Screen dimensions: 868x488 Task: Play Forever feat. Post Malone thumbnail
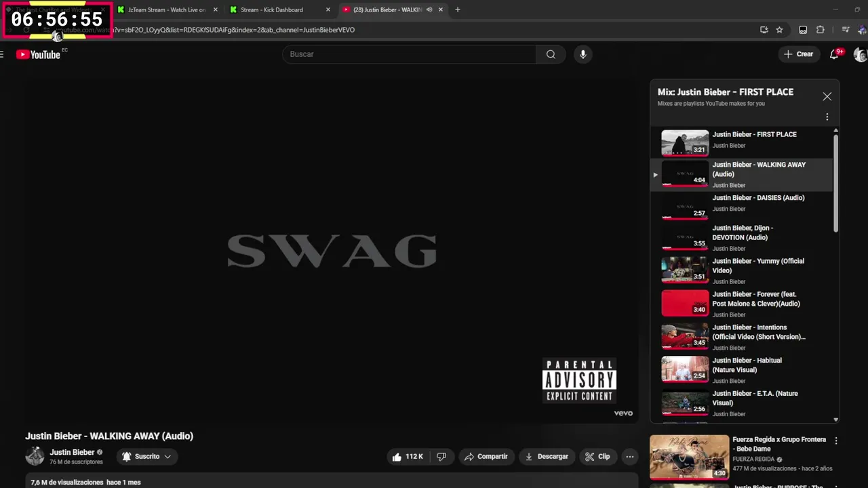click(x=685, y=303)
